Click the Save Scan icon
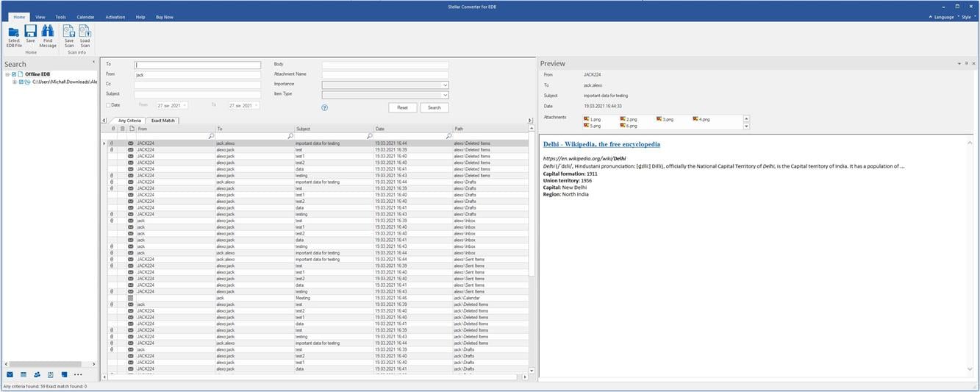This screenshot has width=980, height=392. [x=69, y=32]
